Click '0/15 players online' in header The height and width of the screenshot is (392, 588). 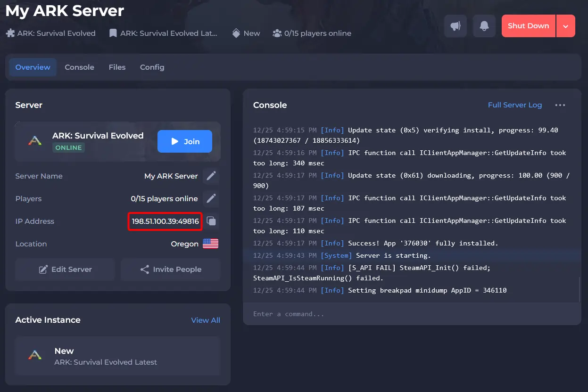pyautogui.click(x=318, y=33)
